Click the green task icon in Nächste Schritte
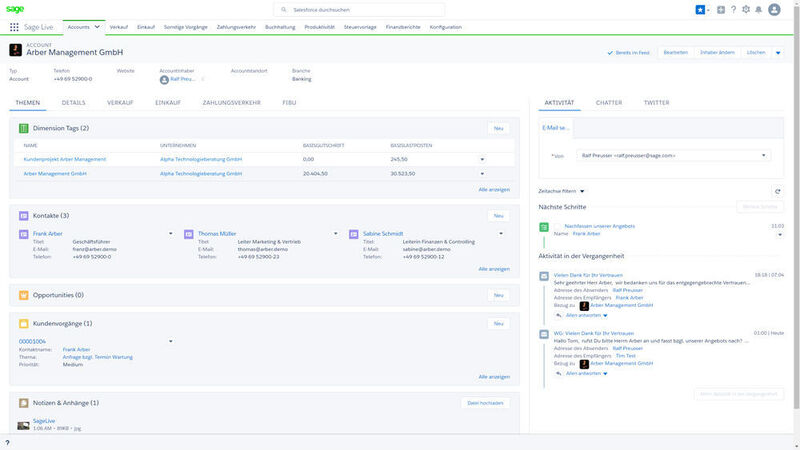 click(544, 227)
